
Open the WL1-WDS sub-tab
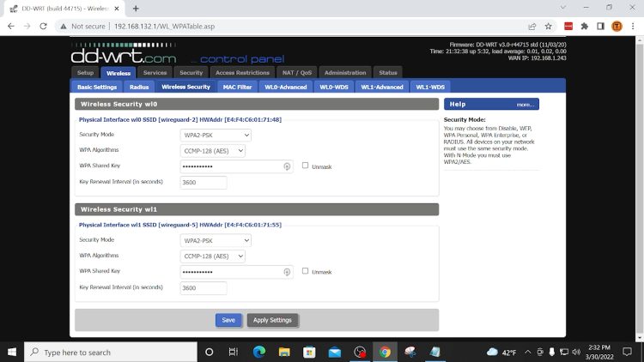430,87
